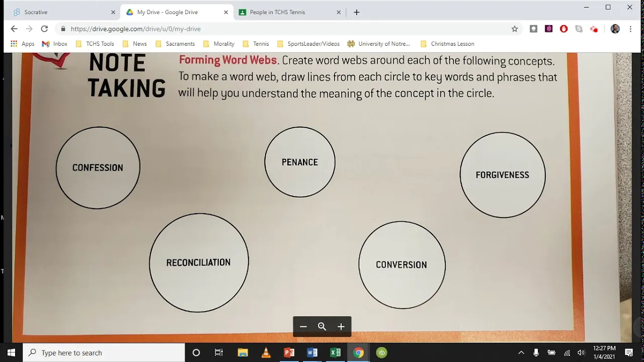Open the Google Keep extension
644x362 pixels.
(533, 29)
